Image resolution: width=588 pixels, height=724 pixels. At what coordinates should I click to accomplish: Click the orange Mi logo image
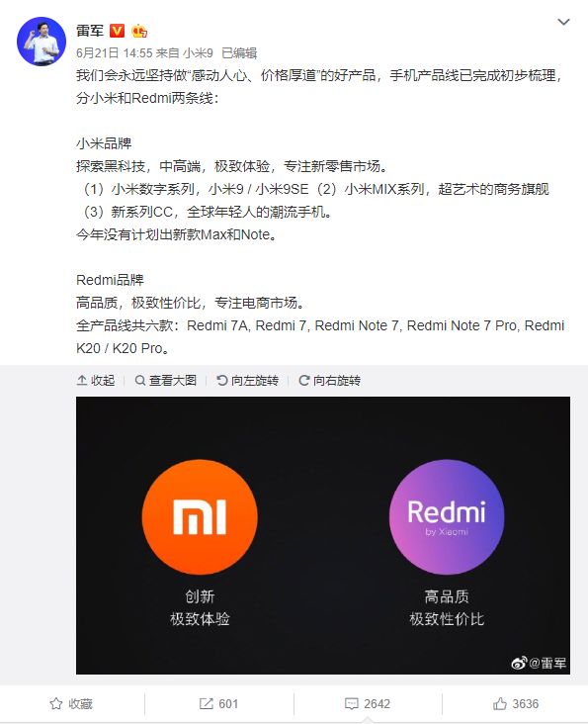point(200,516)
